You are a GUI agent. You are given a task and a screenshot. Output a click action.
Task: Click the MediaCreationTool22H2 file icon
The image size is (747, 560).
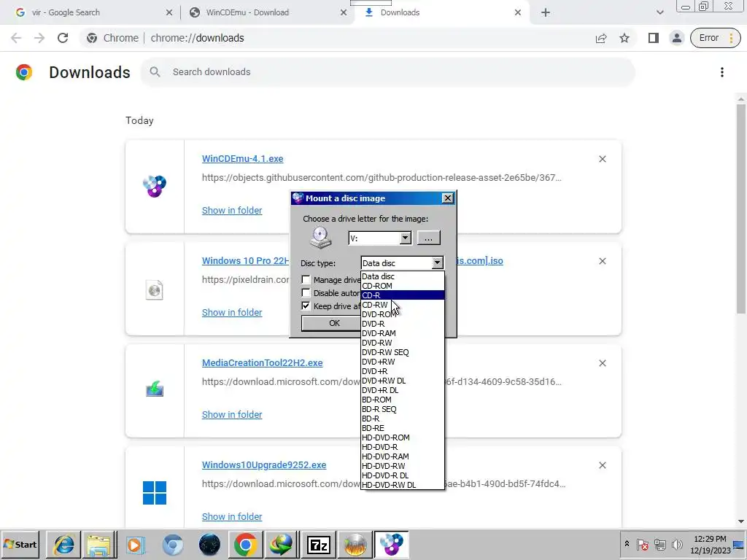[x=155, y=390]
